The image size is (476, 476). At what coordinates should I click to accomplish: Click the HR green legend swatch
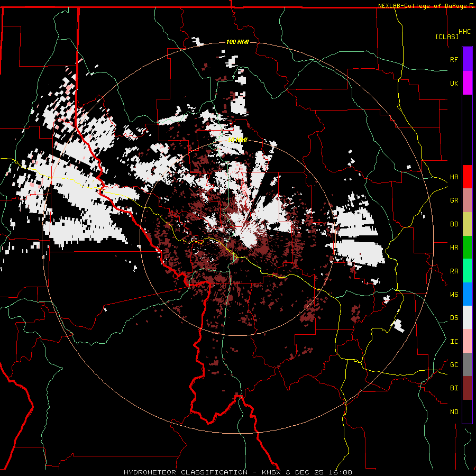pyautogui.click(x=467, y=247)
